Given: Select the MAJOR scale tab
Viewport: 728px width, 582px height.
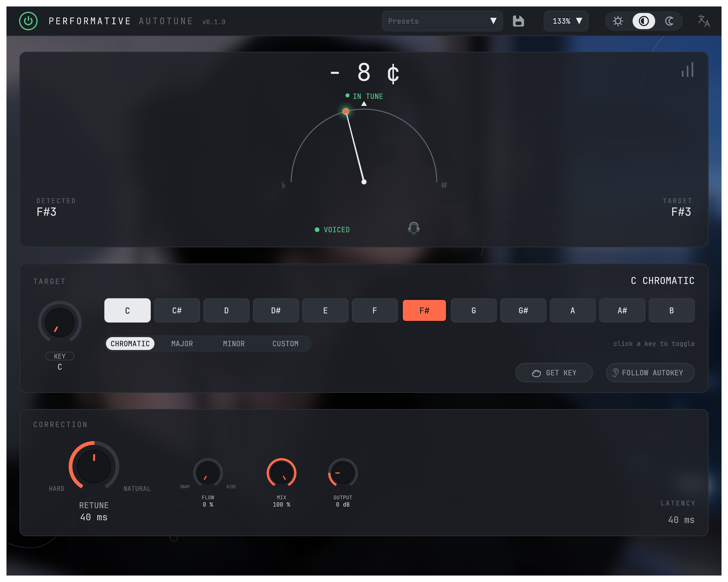Looking at the screenshot, I should point(182,344).
